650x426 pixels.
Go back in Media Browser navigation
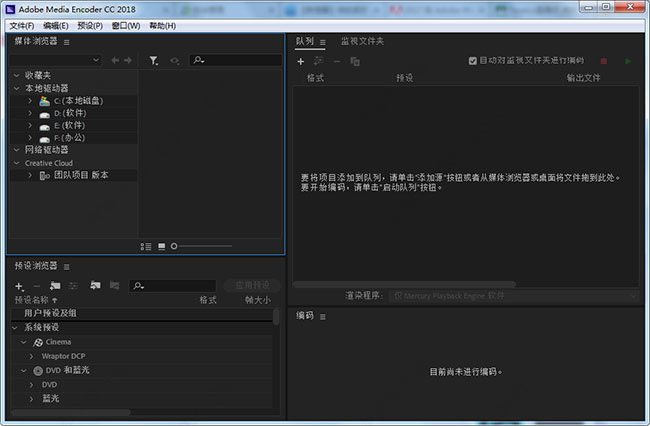[115, 61]
